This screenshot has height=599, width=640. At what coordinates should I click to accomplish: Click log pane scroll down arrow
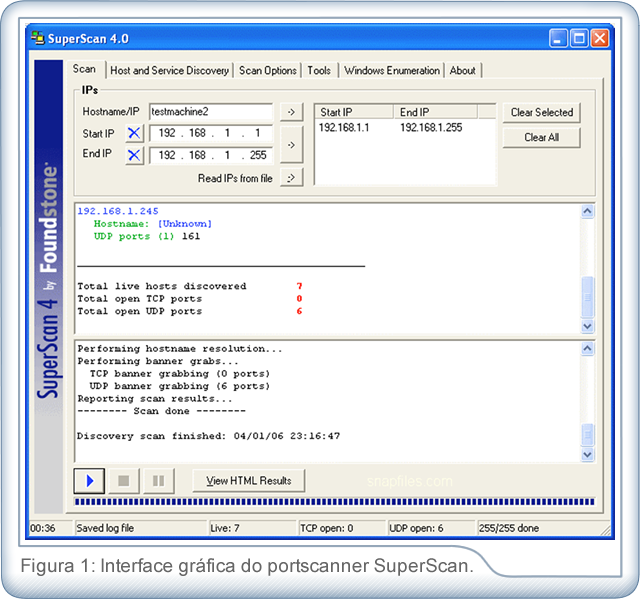(x=587, y=455)
